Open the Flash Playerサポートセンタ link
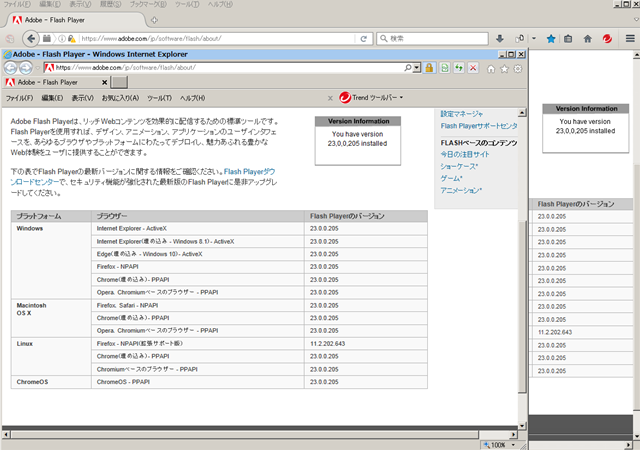The image size is (640, 450). 479,126
